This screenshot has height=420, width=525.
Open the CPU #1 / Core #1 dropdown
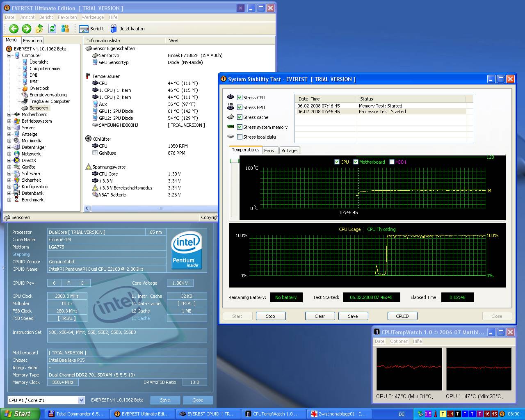[81, 400]
